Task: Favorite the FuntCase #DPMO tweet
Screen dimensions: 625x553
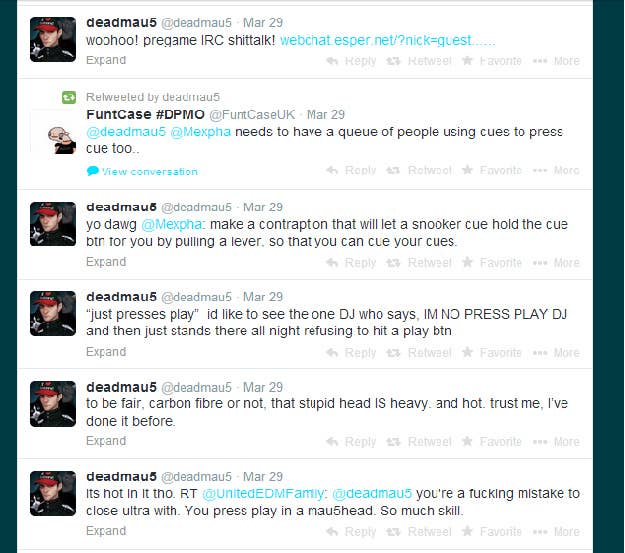Action: pyautogui.click(x=491, y=170)
